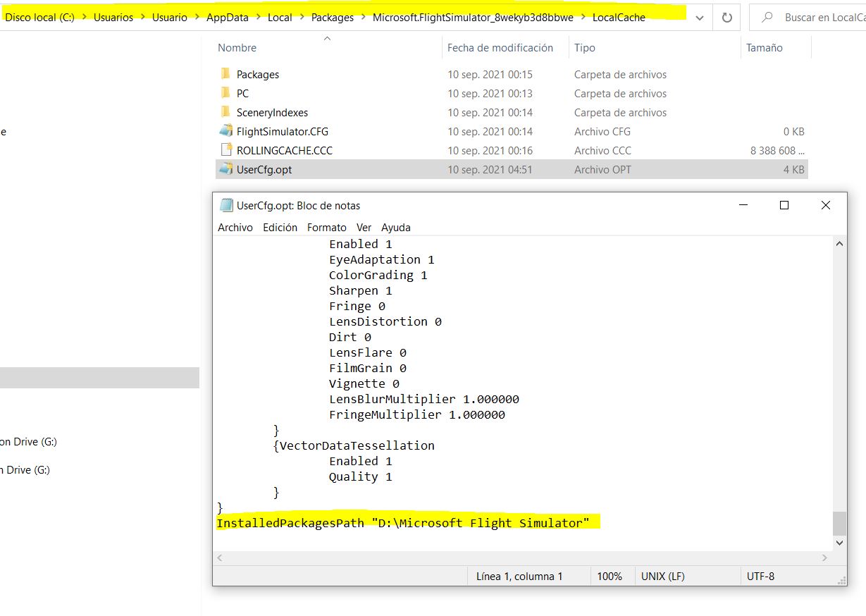Click the ROLLINGCACHE.CCC file icon
The height and width of the screenshot is (616, 866).
[225, 150]
